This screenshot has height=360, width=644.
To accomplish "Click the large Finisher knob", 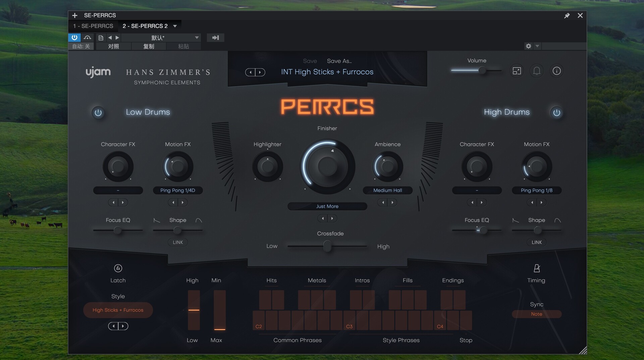I will [x=327, y=166].
